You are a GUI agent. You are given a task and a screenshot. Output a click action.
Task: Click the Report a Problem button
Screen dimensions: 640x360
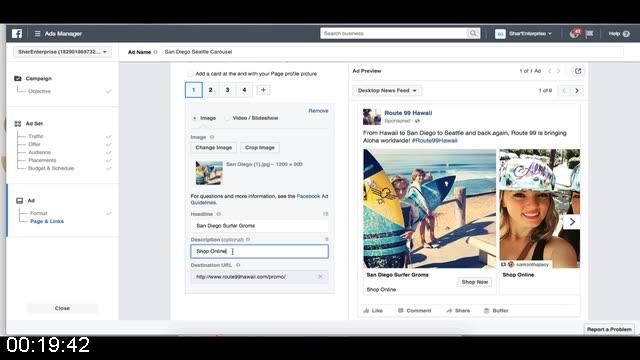pos(609,329)
